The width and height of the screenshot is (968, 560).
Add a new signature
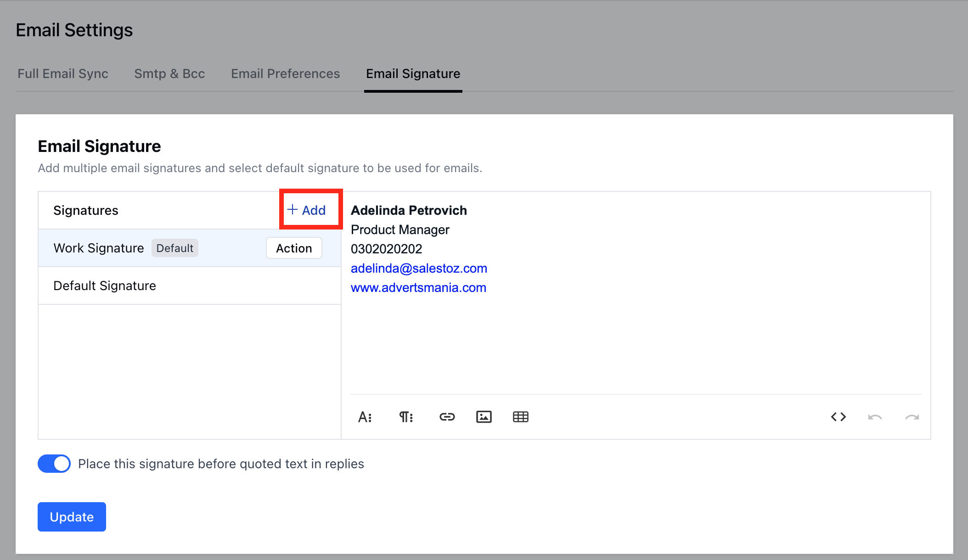tap(307, 210)
